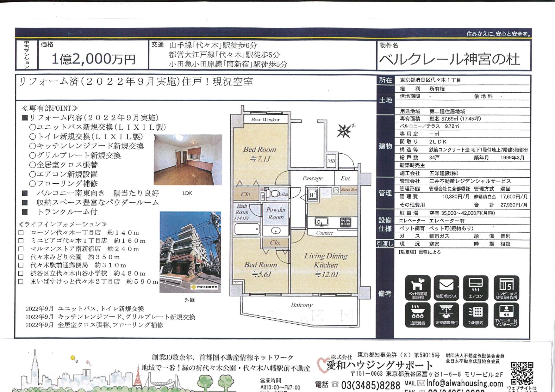Select the エアコン air conditioner icon
The width and height of the screenshot is (555, 392).
476,288
